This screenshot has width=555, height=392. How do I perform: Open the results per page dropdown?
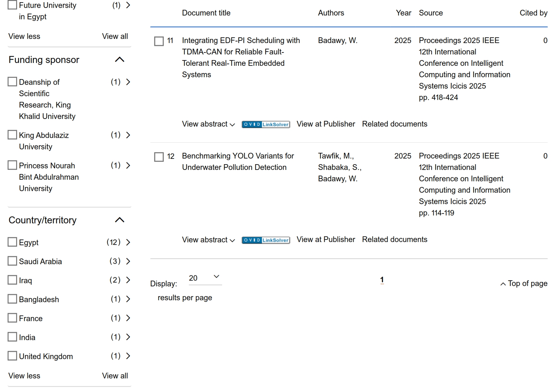205,278
